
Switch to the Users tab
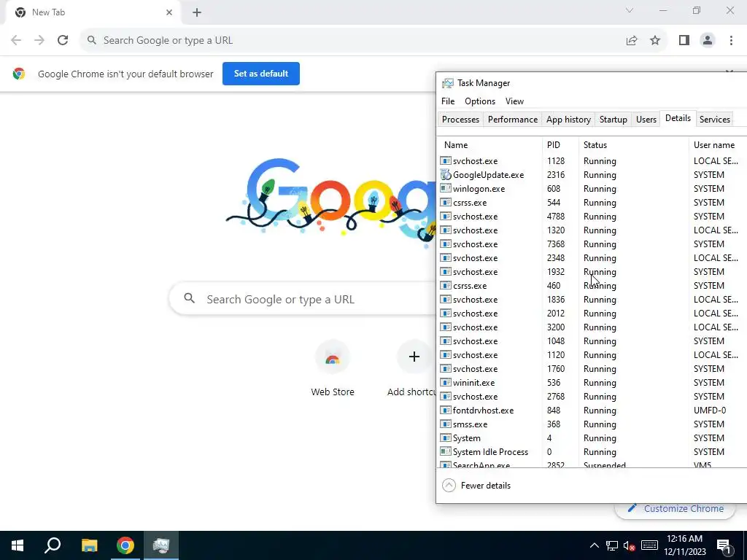pyautogui.click(x=646, y=120)
